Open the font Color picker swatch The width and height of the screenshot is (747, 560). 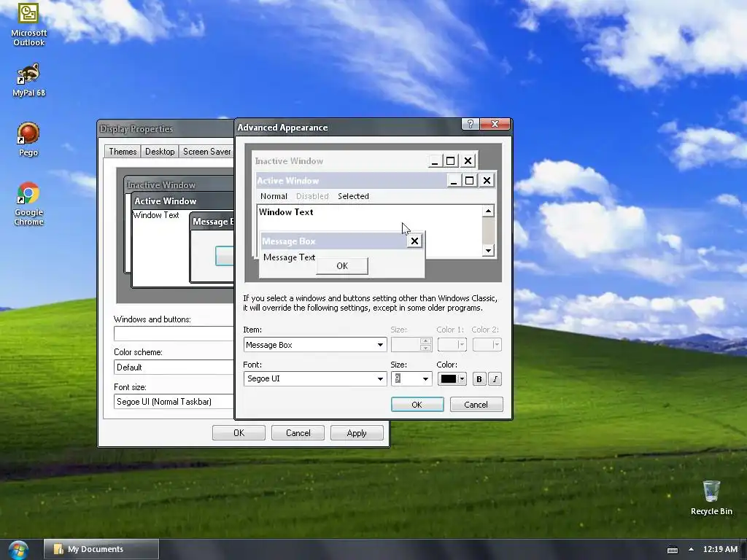(452, 379)
